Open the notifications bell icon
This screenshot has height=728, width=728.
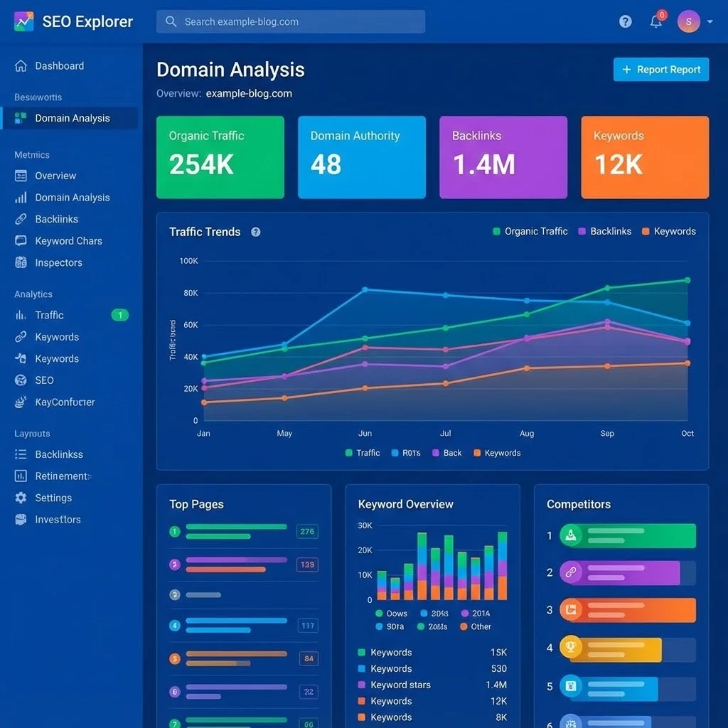pyautogui.click(x=655, y=21)
